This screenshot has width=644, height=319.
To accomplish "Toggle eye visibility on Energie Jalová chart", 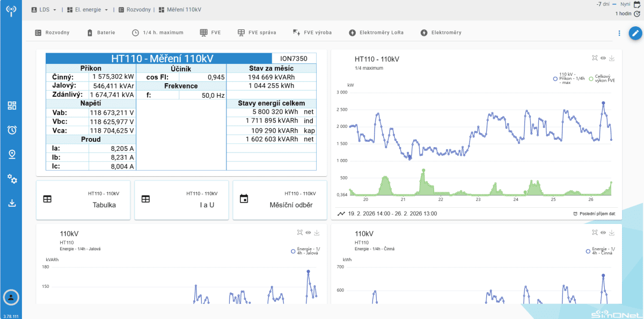I will point(308,233).
